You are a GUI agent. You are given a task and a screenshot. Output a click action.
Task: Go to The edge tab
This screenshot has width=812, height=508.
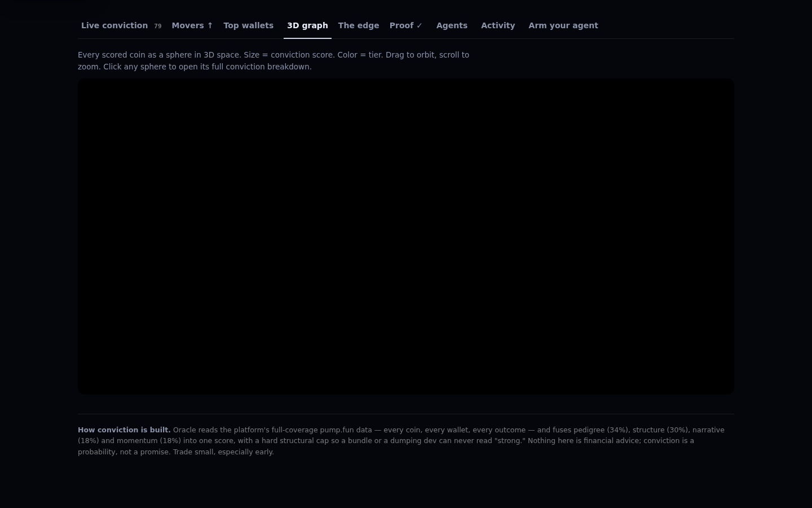[x=359, y=25]
